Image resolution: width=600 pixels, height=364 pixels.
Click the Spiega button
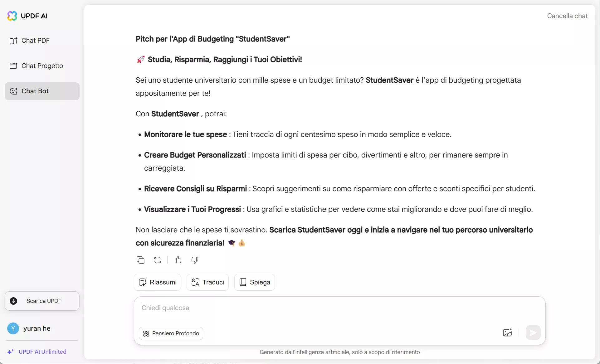click(255, 282)
